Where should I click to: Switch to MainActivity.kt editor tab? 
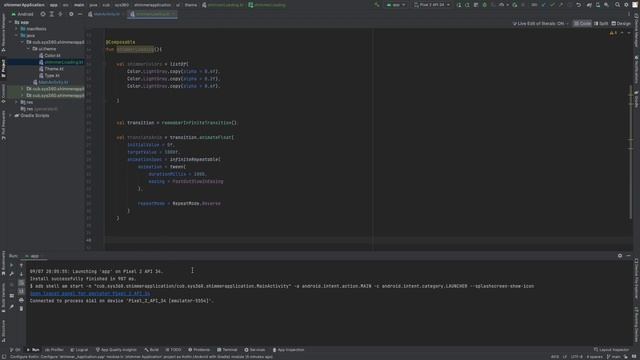pyautogui.click(x=104, y=14)
